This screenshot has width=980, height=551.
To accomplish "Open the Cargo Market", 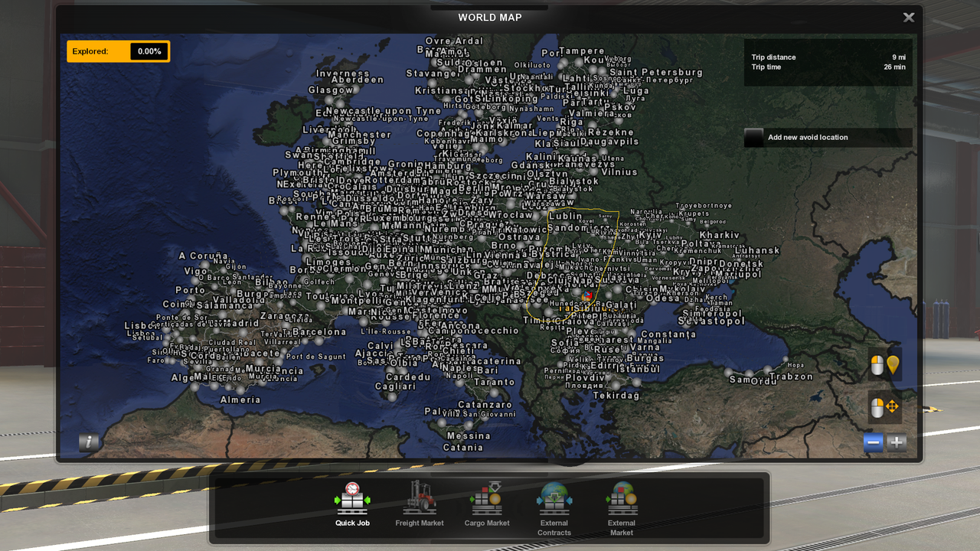I will click(487, 504).
